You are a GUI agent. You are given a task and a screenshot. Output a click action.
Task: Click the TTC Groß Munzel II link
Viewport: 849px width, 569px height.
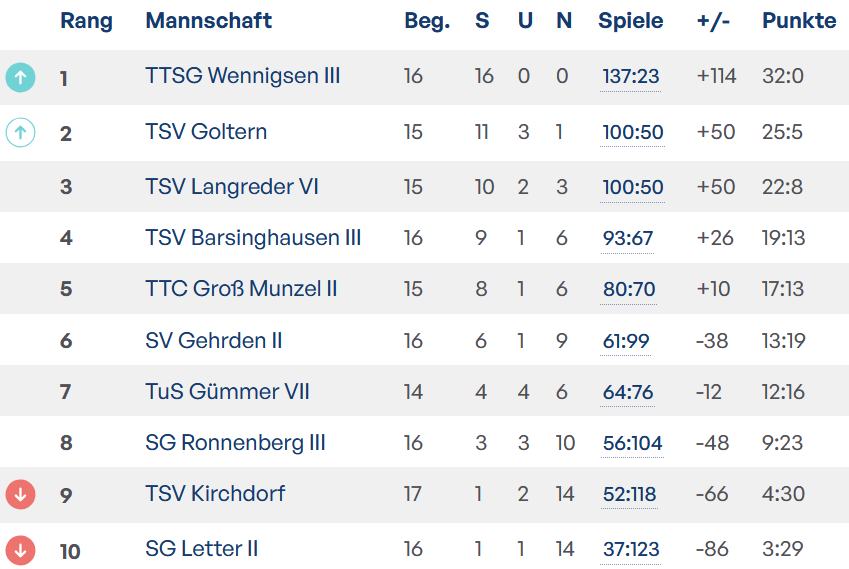(241, 289)
